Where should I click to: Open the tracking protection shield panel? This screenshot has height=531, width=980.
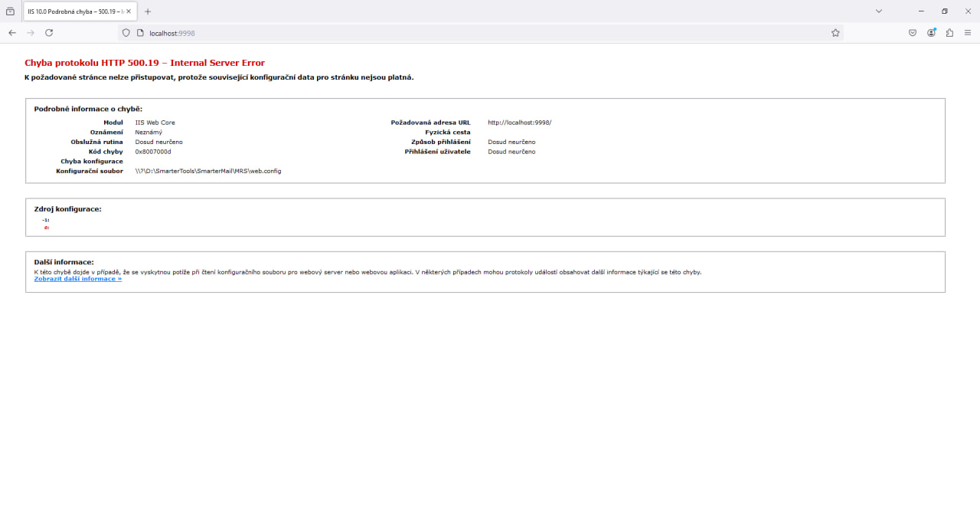pos(126,33)
